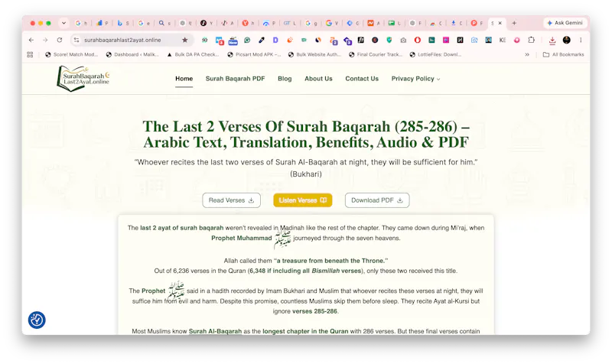Click the page heading about last 2 verses
612x364 pixels.
click(306, 135)
